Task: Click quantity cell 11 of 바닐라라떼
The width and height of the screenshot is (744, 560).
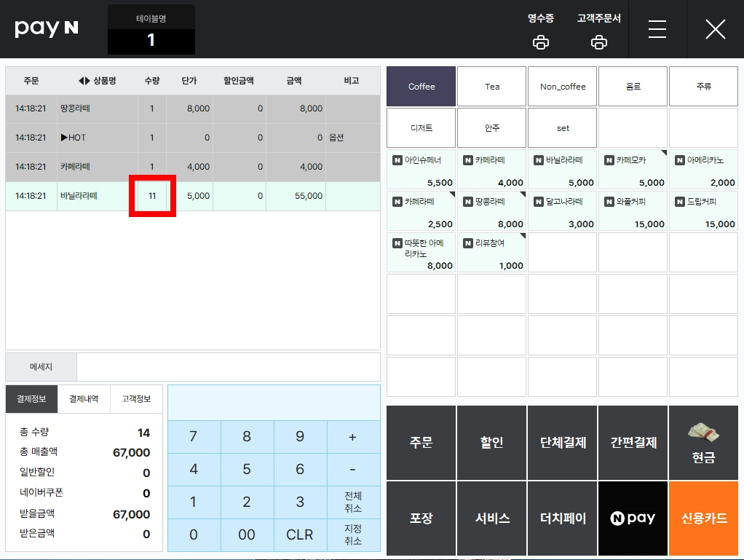Action: tap(152, 195)
